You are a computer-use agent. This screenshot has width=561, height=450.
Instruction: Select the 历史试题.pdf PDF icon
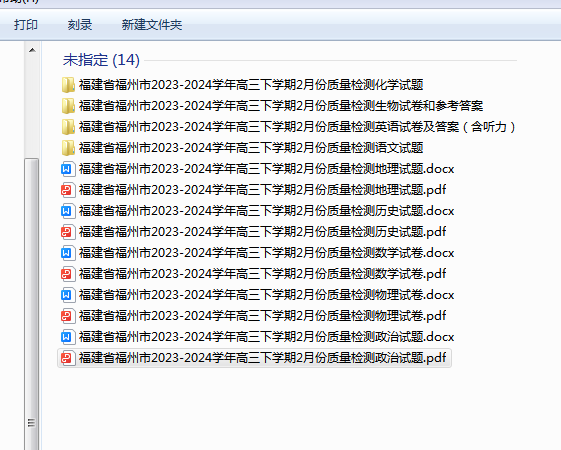point(68,232)
